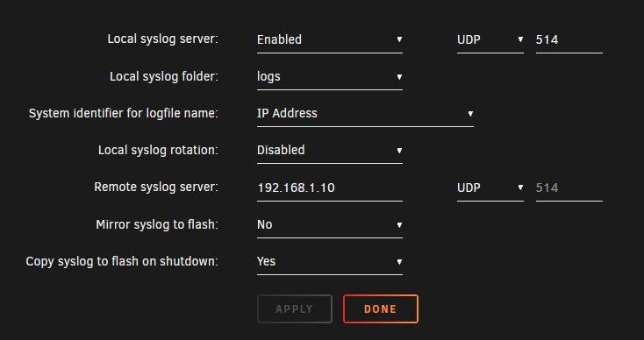Select the greyed remote syslog port field
The image size is (644, 340).
coord(569,188)
